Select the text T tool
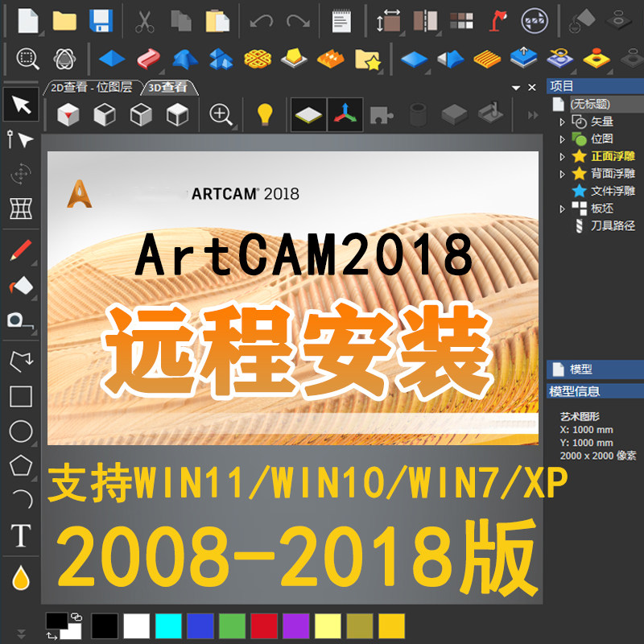This screenshot has width=644, height=644. click(21, 535)
